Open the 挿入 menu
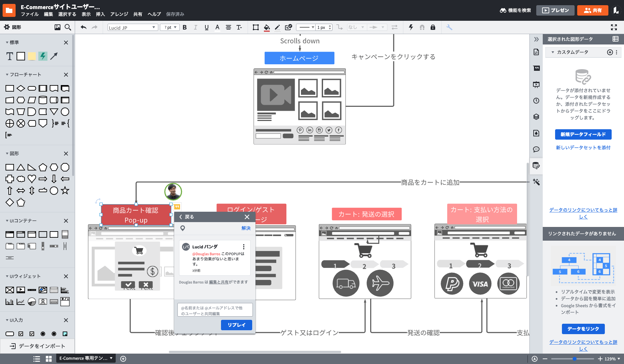 point(100,14)
